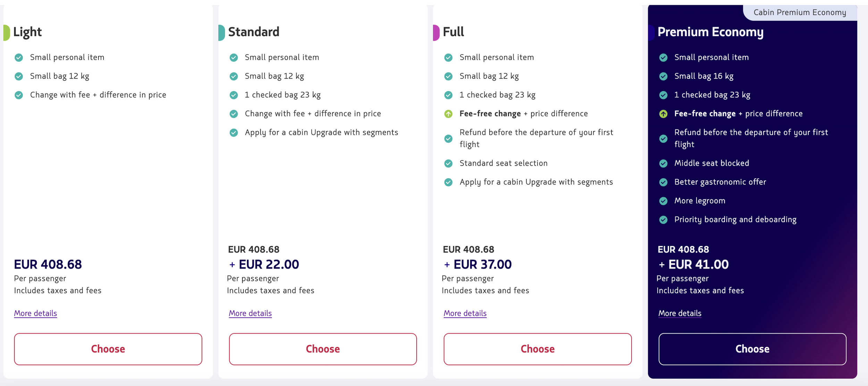Click checkmark icon next to Priority boarding and deboarding

[663, 220]
